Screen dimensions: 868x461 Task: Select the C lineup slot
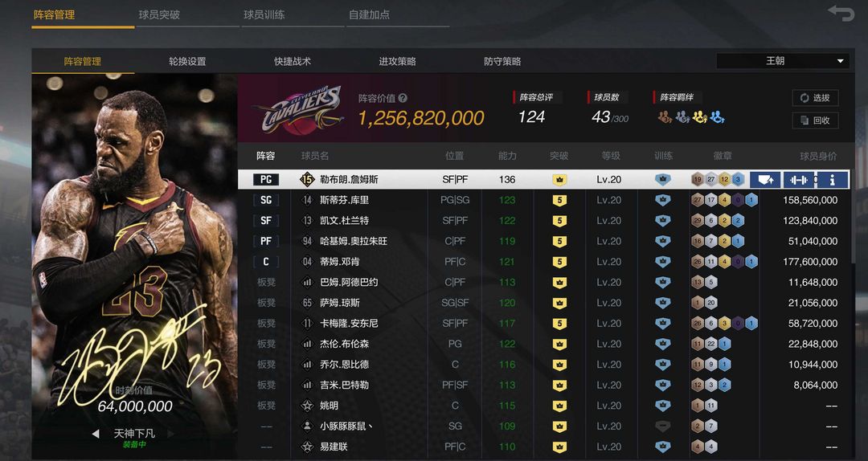point(266,262)
